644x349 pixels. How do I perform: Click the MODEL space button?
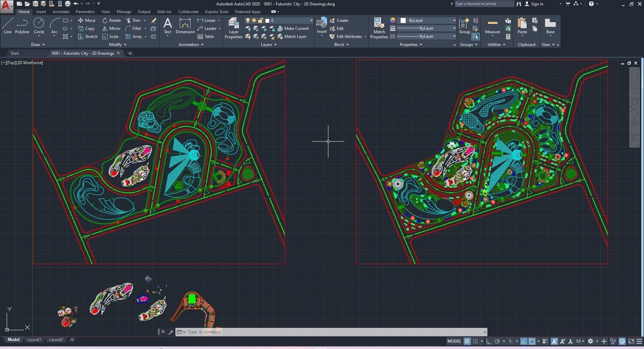pos(454,341)
